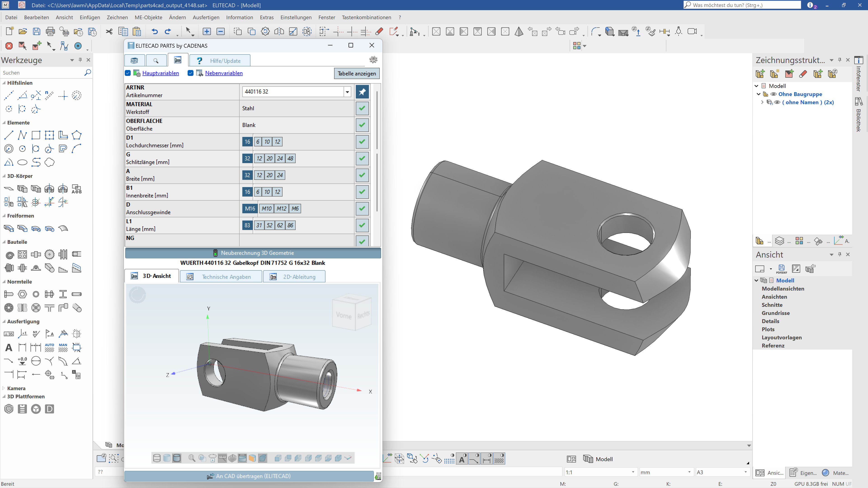
Task: Click the PDF/DXF save icon in the Ansicht panel
Action: (782, 269)
